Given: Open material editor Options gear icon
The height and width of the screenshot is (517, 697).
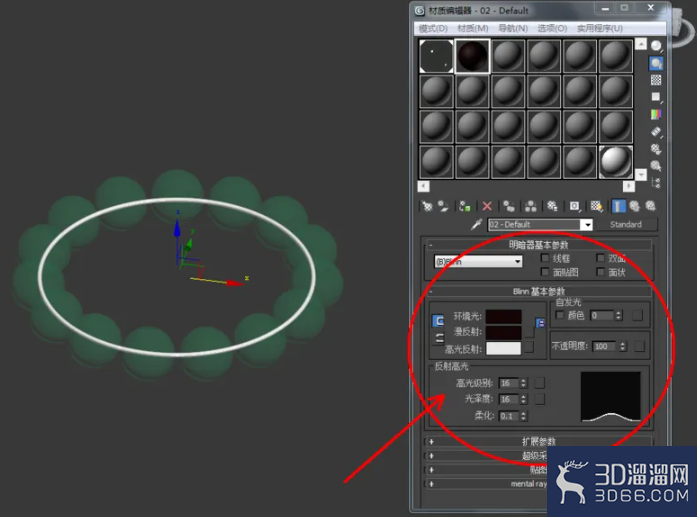Looking at the screenshot, I should (x=656, y=148).
